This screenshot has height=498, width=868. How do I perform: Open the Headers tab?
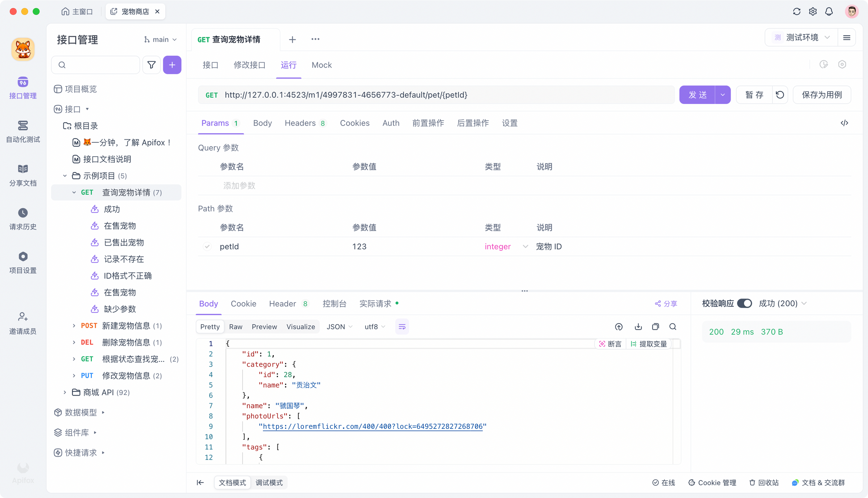pyautogui.click(x=300, y=123)
